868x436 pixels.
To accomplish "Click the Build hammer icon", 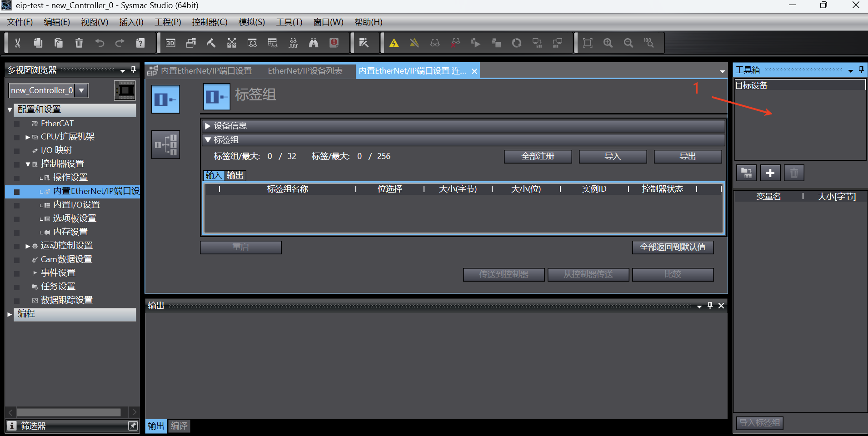I will coord(211,43).
